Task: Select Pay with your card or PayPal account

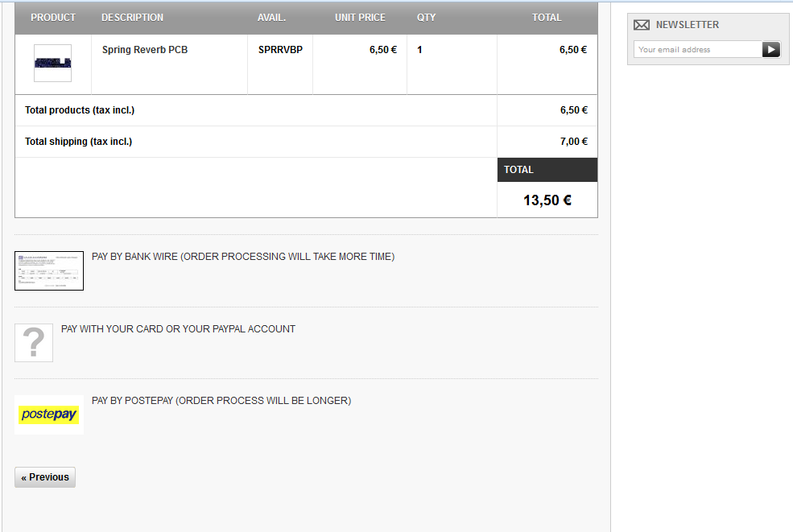Action: pos(178,328)
